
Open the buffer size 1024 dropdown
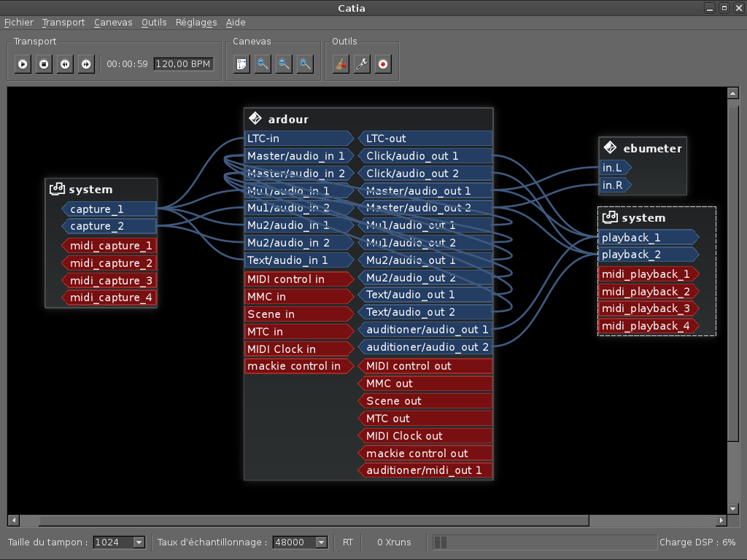point(119,542)
